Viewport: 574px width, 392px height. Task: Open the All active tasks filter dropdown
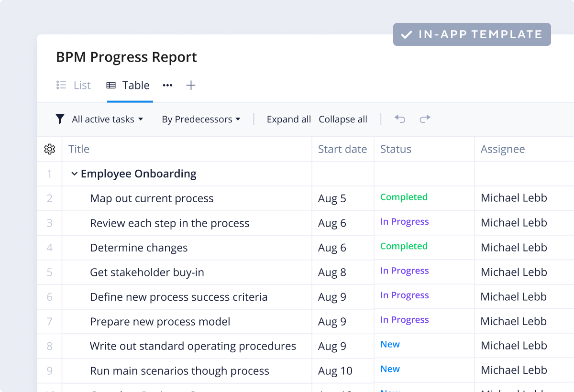click(x=107, y=120)
